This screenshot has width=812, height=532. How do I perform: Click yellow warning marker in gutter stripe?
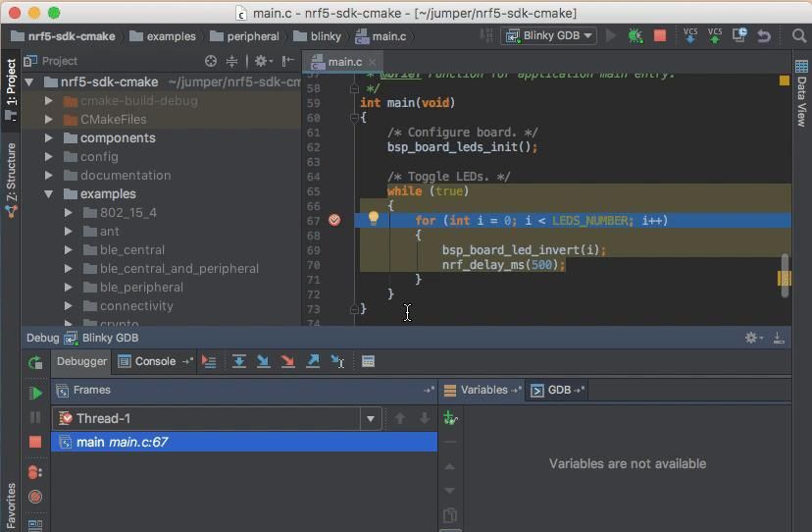[784, 80]
